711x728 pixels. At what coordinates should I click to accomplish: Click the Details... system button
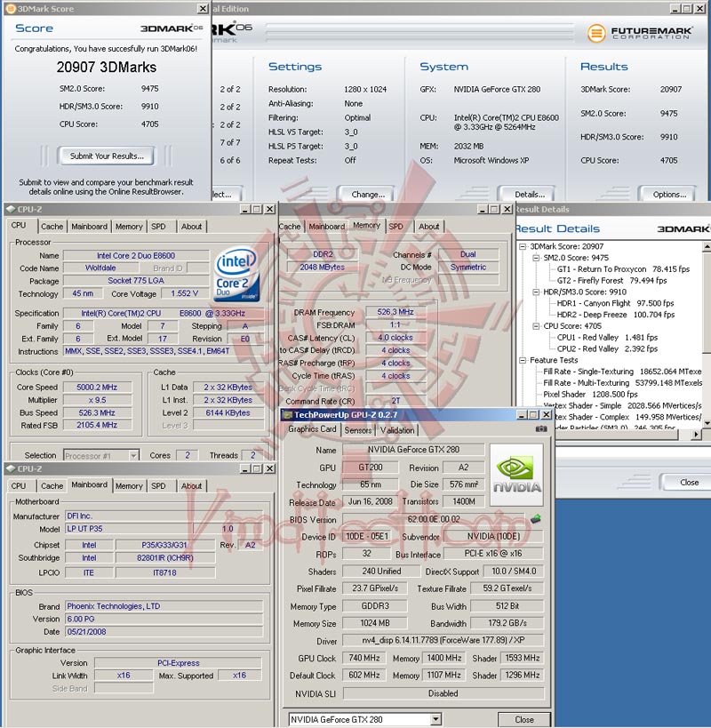coord(530,195)
